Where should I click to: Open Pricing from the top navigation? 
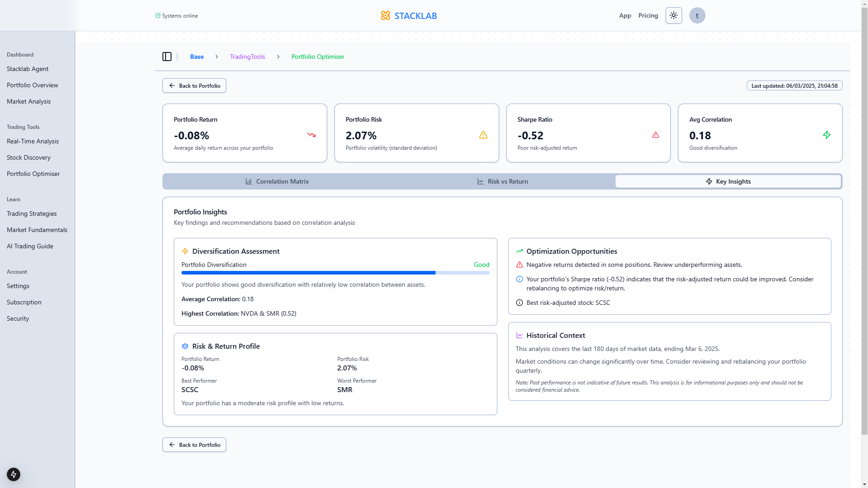[x=648, y=15]
